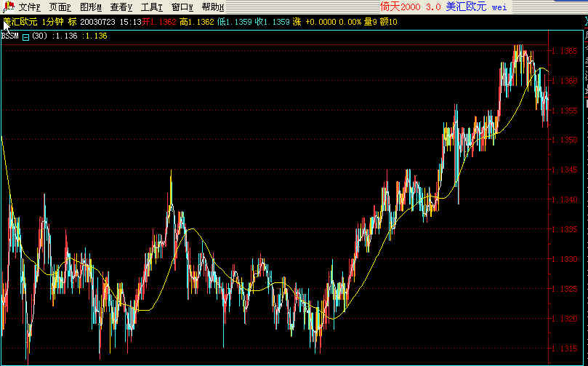Image resolution: width=588 pixels, height=366 pixels.
Task: Open the 查看V menu
Action: [x=121, y=7]
